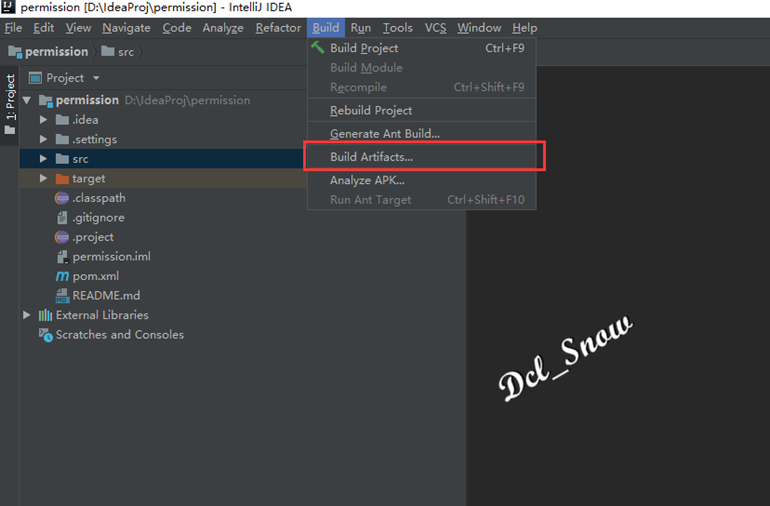Click the Maven pom.xml icon

(x=62, y=276)
